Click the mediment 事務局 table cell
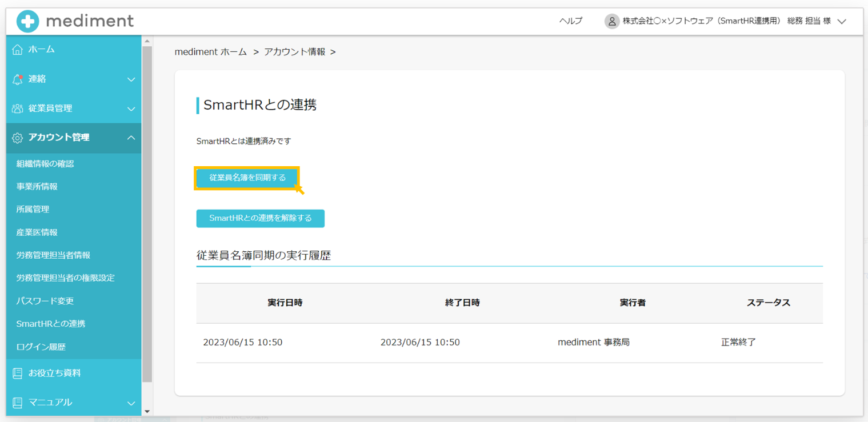 [x=594, y=343]
